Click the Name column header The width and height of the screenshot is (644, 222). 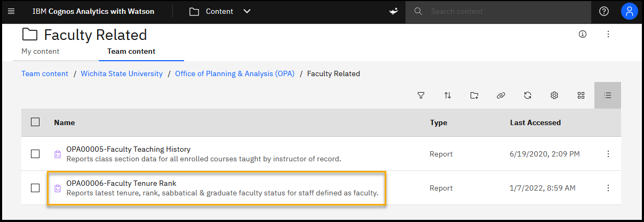(65, 122)
